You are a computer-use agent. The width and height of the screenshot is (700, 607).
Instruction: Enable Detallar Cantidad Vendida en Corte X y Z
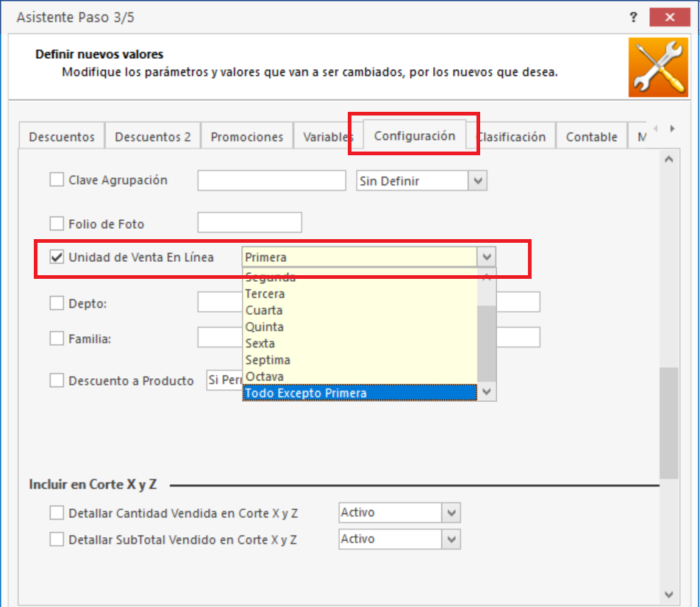(56, 513)
